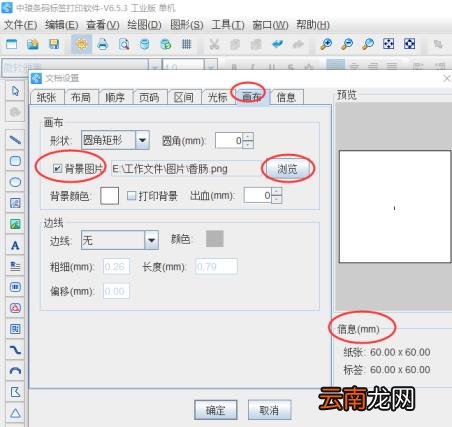Open the 文件(F) menu

tap(20, 25)
